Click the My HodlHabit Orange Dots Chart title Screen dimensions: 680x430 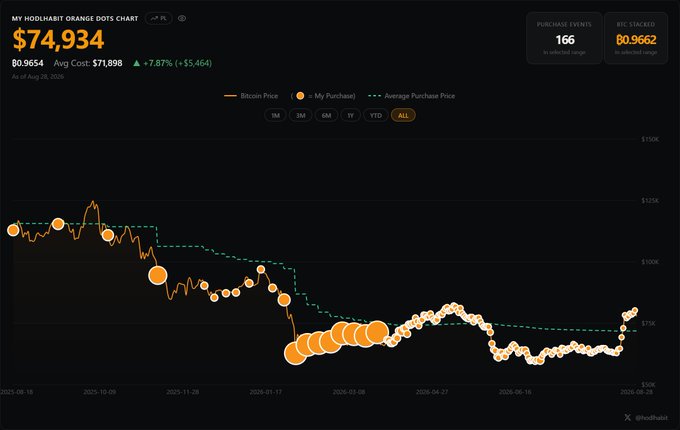[x=75, y=19]
